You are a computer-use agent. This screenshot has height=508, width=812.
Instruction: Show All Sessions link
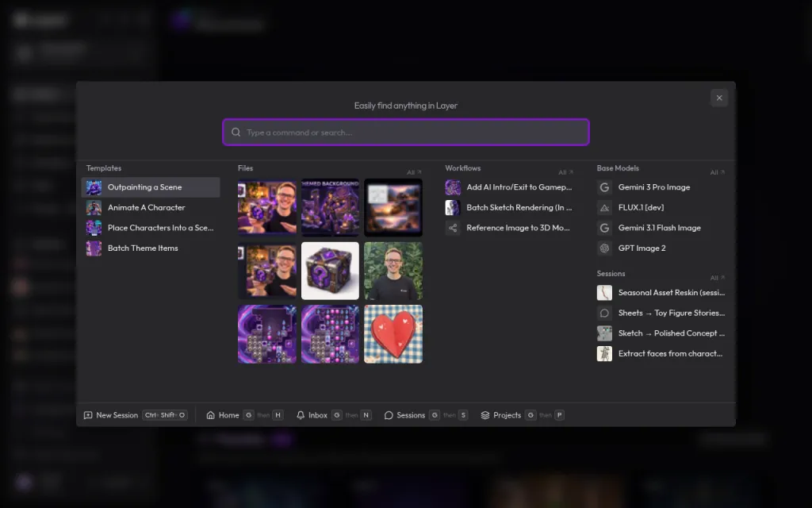(x=717, y=278)
